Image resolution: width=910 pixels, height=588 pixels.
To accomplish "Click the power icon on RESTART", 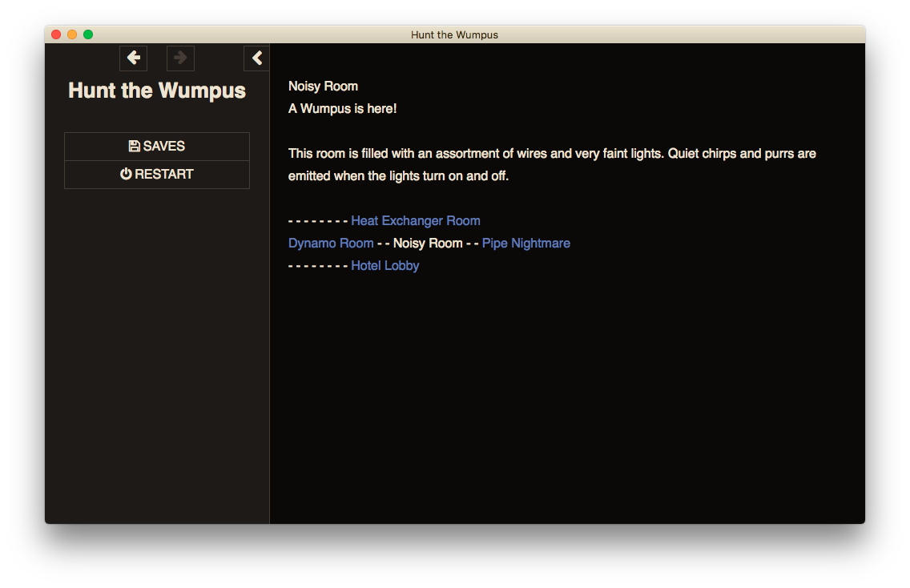I will 126,175.
